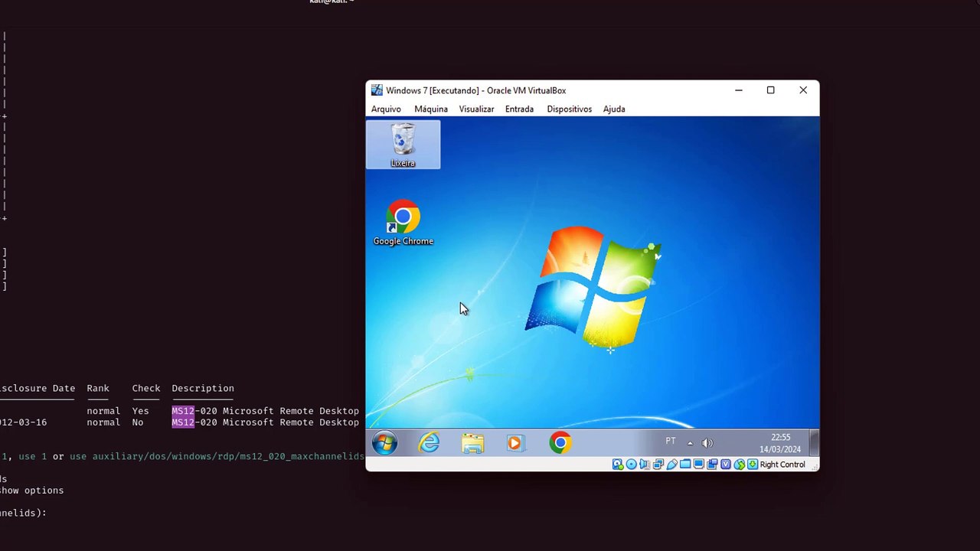Click the VirtualBox window title bar text
Viewport: 980px width, 551px height.
click(476, 90)
